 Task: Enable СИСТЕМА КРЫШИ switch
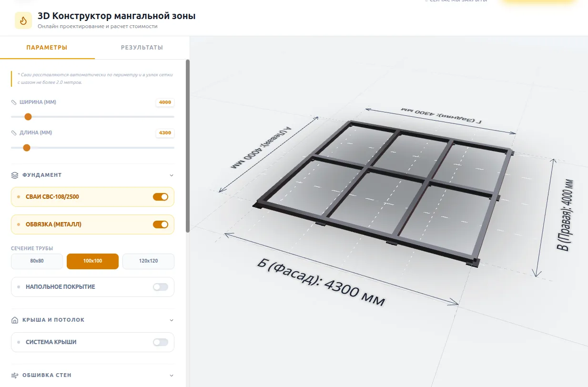click(161, 342)
